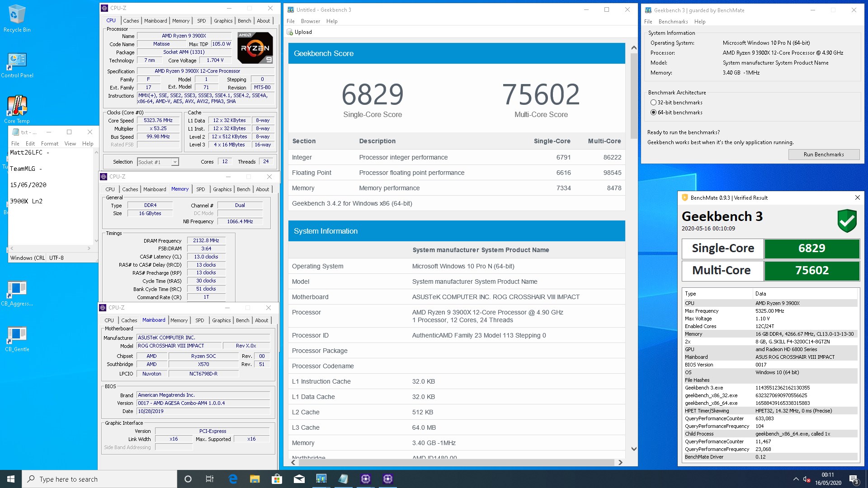
Task: Open the View menu in Notepad
Action: click(70, 144)
